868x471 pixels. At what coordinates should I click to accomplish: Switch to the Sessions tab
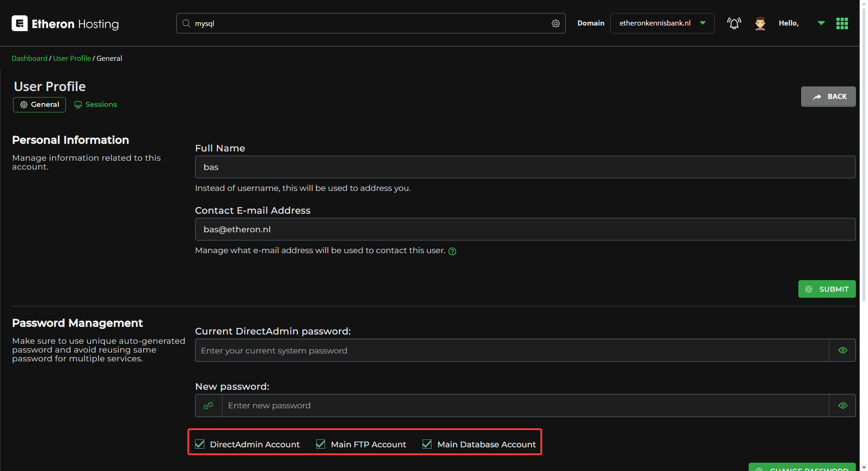pyautogui.click(x=96, y=105)
